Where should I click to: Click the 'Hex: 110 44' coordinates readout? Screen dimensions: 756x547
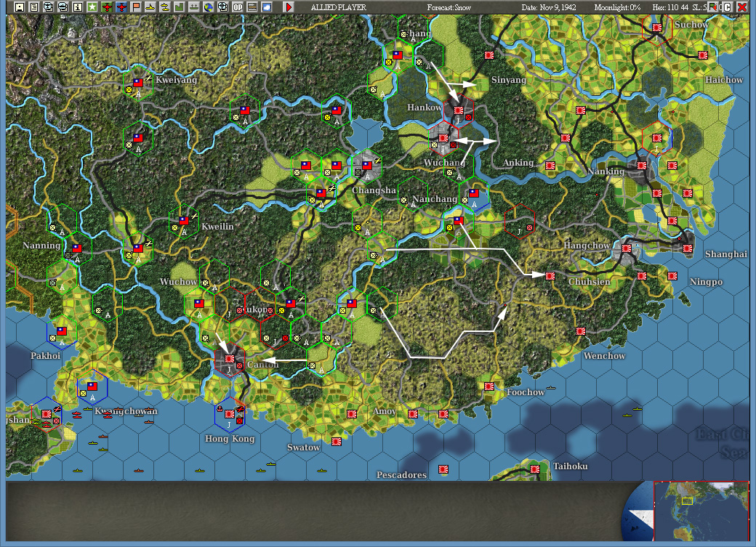pyautogui.click(x=671, y=7)
